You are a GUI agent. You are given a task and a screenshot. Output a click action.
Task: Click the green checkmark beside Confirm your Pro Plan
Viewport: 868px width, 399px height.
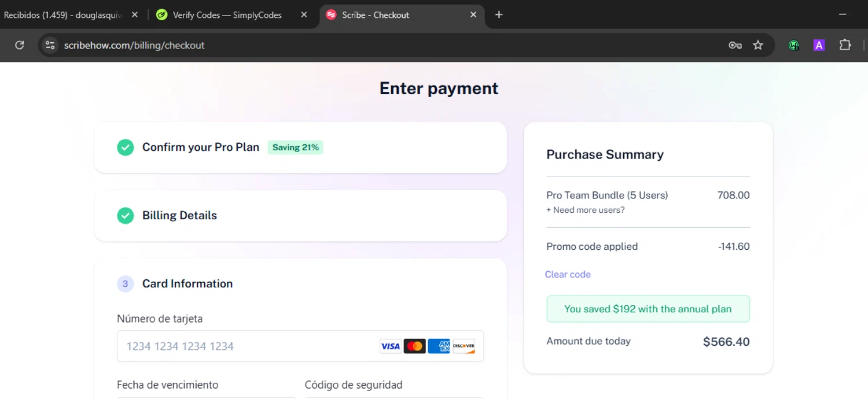[126, 147]
